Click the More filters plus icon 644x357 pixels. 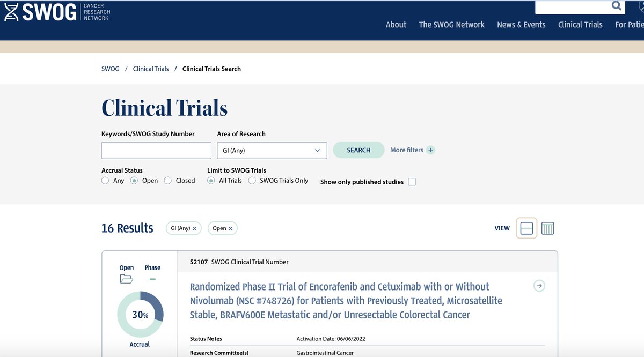[430, 150]
